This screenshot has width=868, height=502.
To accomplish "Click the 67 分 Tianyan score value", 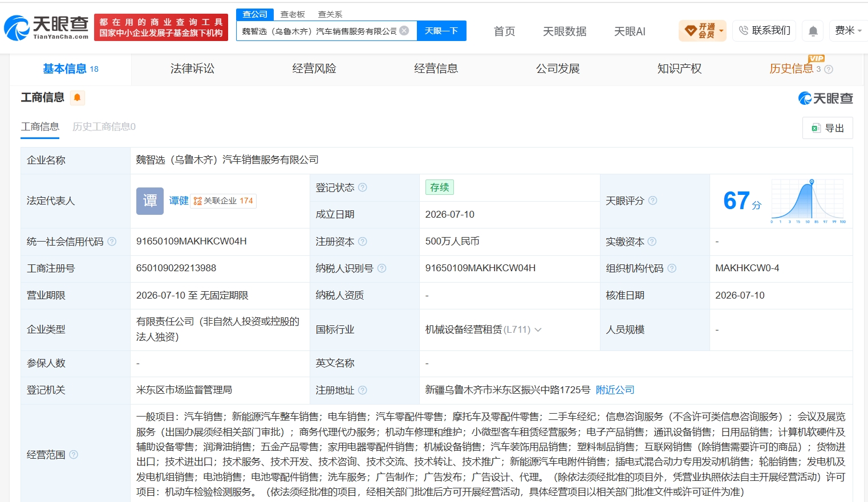I will (742, 201).
